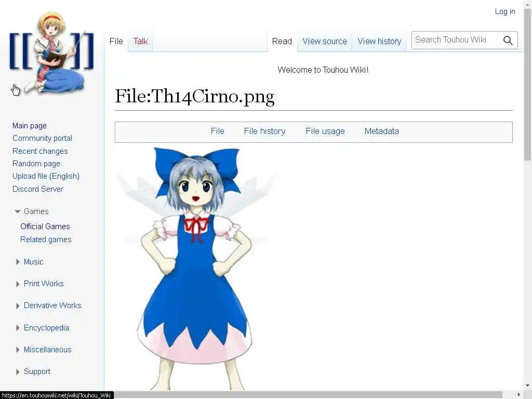Open the File namespace tab
This screenshot has width=532, height=399.
click(116, 42)
